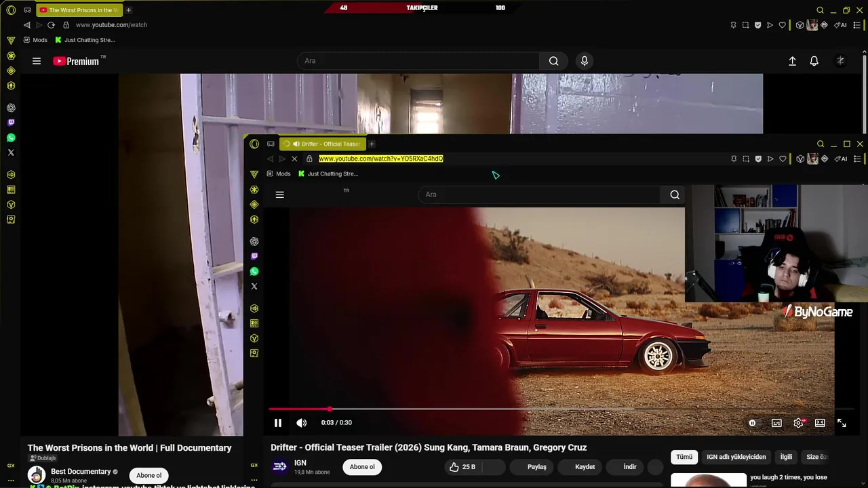The image size is (868, 488).
Task: Pause the Drifter teaser video
Action: [x=277, y=423]
